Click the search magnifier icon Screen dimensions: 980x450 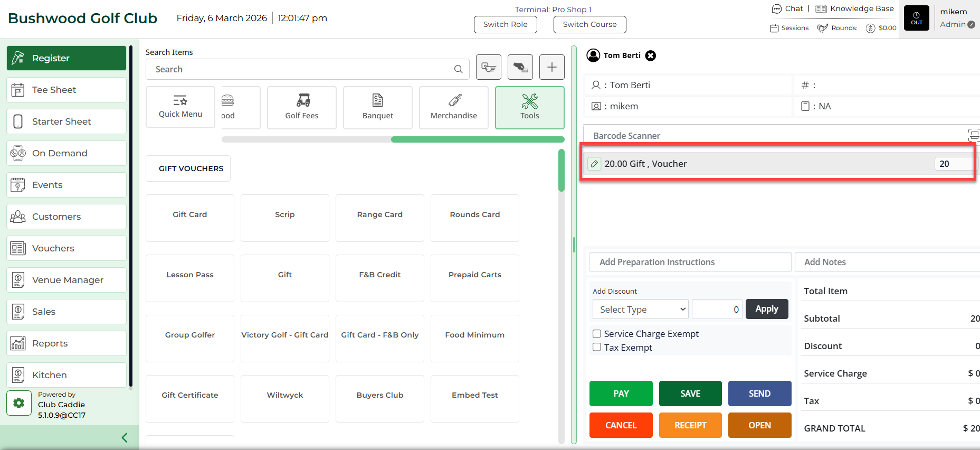[458, 69]
